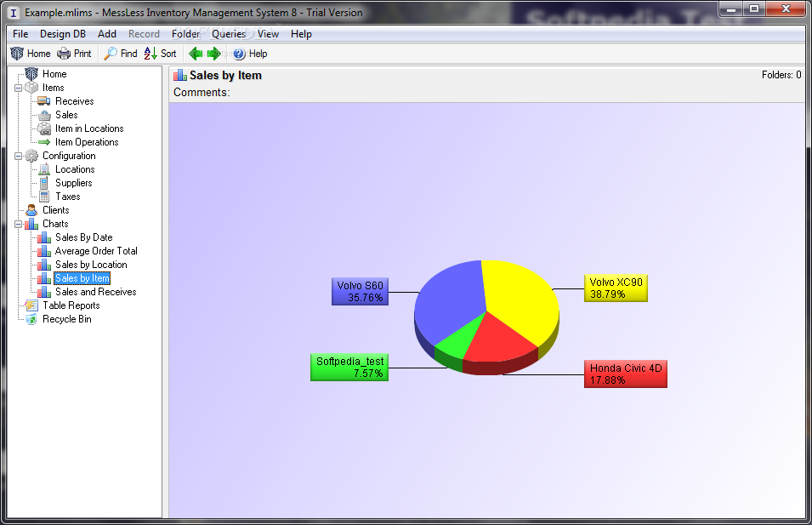
Task: Open the View menu
Action: [268, 34]
